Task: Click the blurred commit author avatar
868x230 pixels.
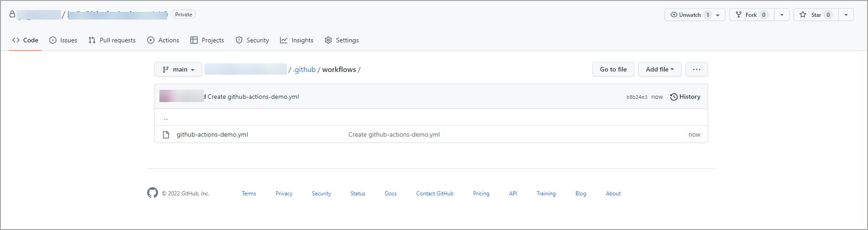Action: (x=182, y=96)
